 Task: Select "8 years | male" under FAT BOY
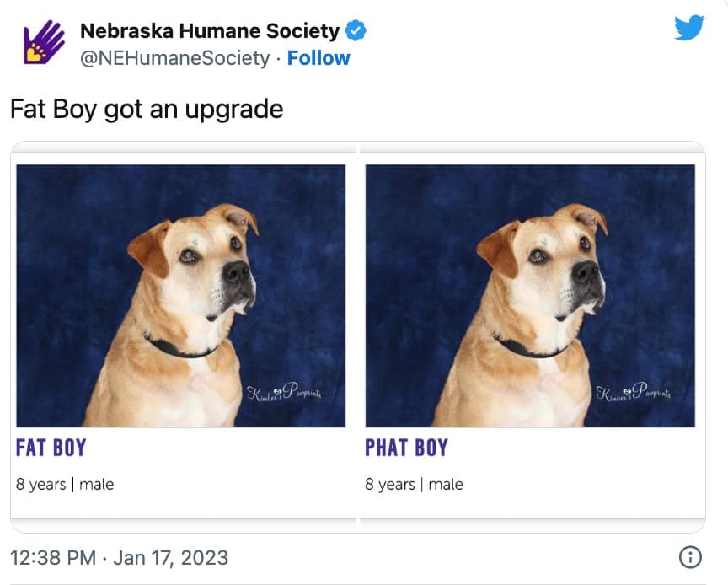point(65,484)
